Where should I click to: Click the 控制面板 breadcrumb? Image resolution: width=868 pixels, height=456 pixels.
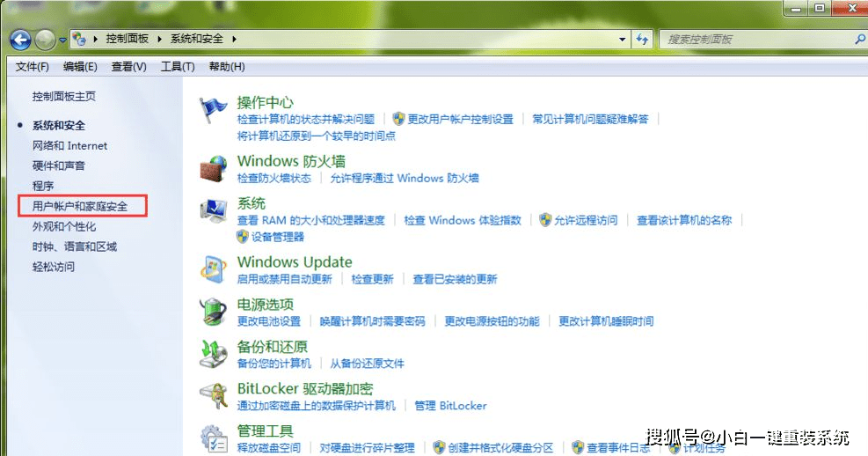tap(128, 39)
